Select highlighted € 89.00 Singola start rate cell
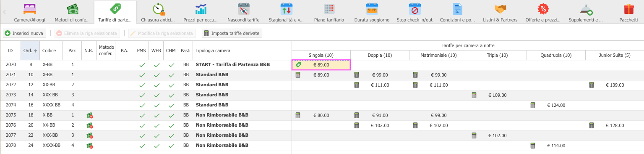Screen dimensions: 644x154 (x=321, y=65)
